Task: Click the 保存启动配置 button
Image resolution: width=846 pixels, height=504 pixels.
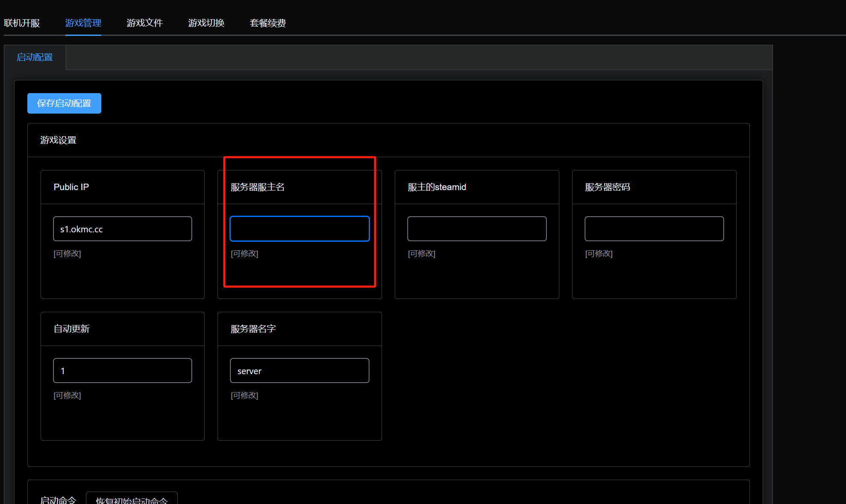Action: (64, 103)
